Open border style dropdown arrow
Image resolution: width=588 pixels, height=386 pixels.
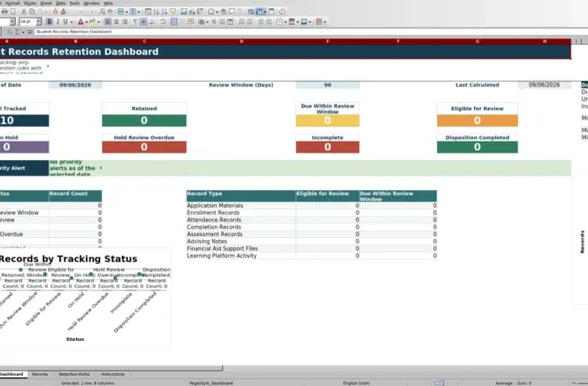pos(298,22)
